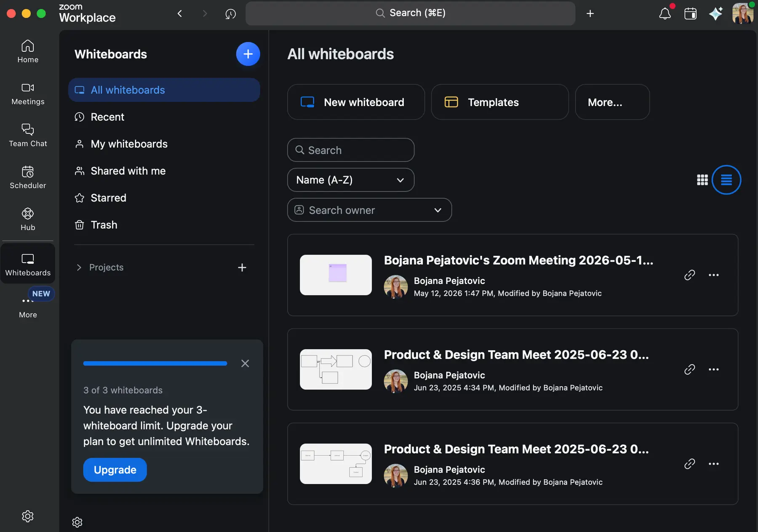
Task: Click the plus icon beside search bar
Action: (x=590, y=13)
